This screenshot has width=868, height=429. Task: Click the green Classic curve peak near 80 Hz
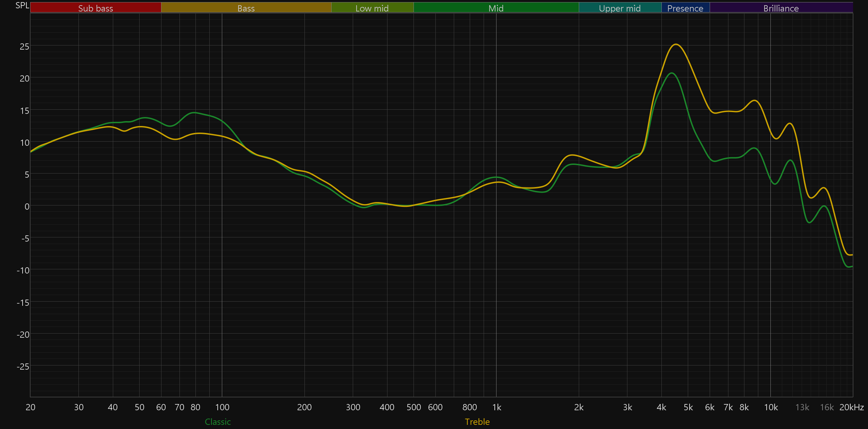(194, 113)
